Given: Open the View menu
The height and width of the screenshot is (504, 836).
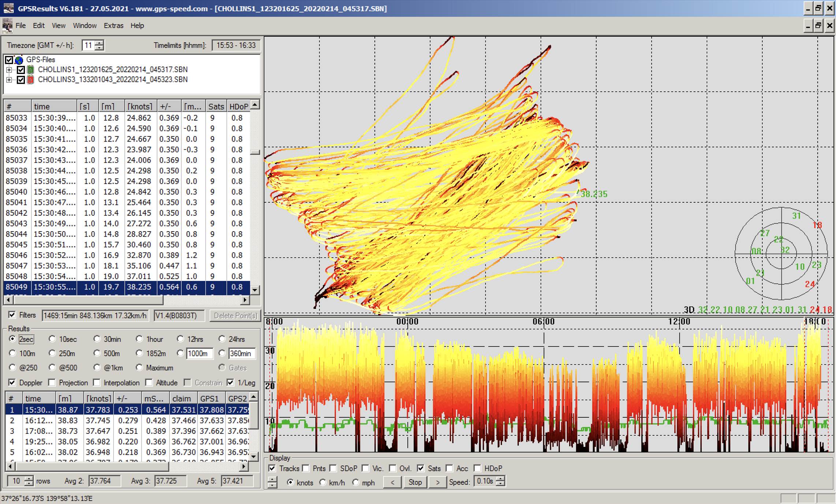Looking at the screenshot, I should click(58, 26).
